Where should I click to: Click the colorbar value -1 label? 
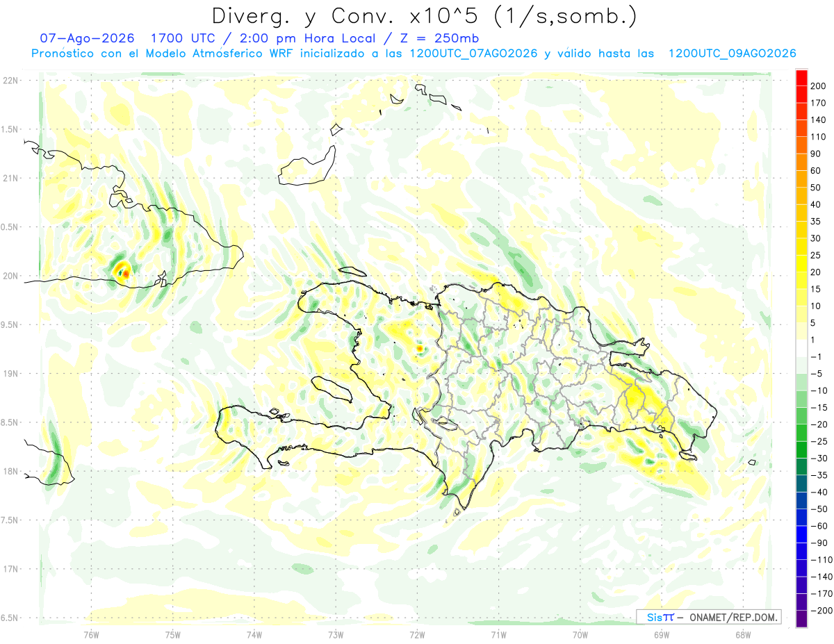click(x=817, y=356)
